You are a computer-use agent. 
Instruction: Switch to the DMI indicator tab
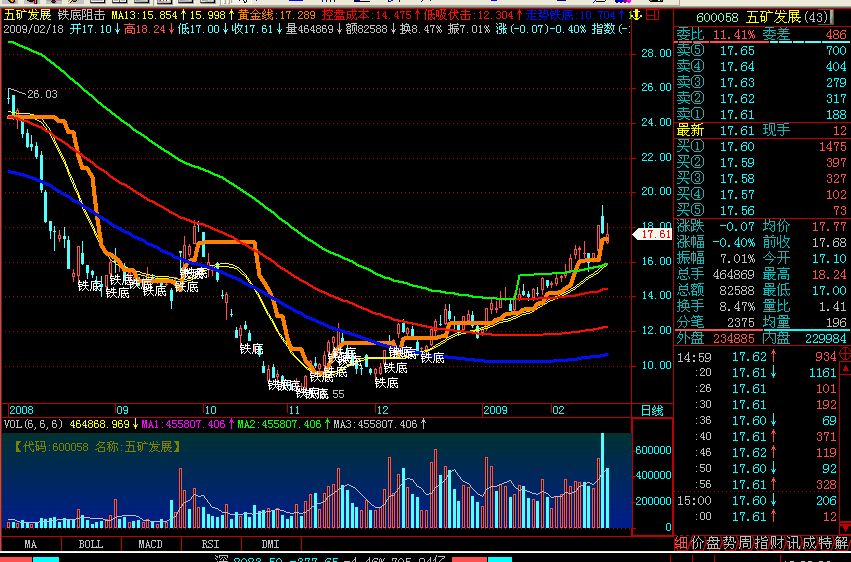click(270, 544)
